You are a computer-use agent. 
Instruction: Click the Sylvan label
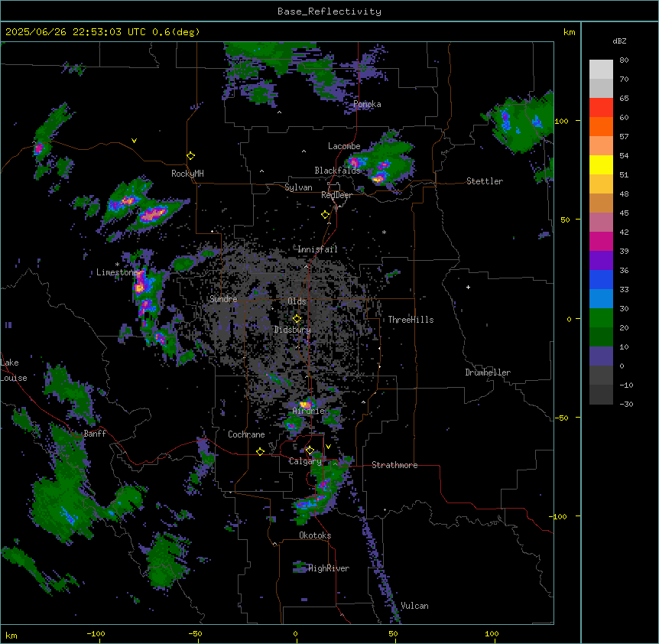pos(298,187)
